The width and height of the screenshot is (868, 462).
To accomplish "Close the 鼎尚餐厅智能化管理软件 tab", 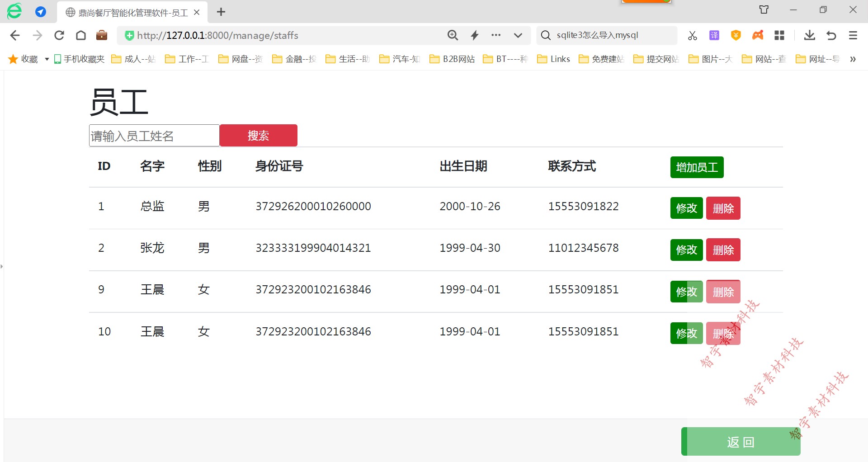I will [197, 12].
